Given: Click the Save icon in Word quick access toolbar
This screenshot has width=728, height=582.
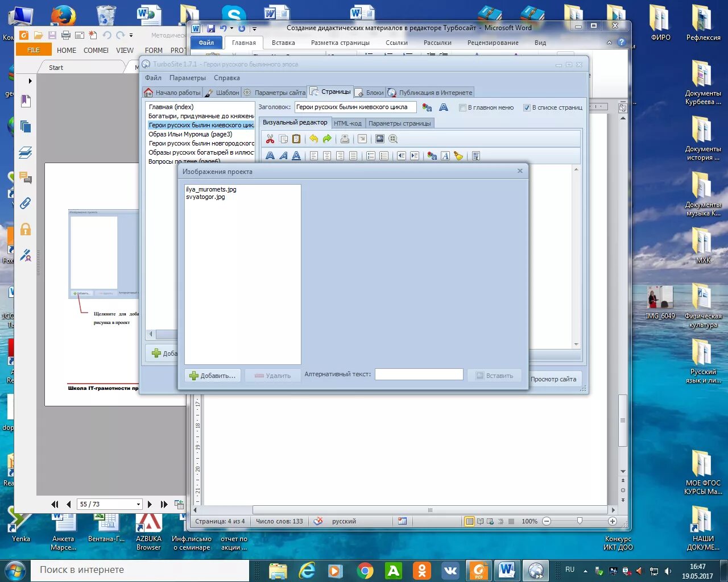Looking at the screenshot, I should pos(210,28).
